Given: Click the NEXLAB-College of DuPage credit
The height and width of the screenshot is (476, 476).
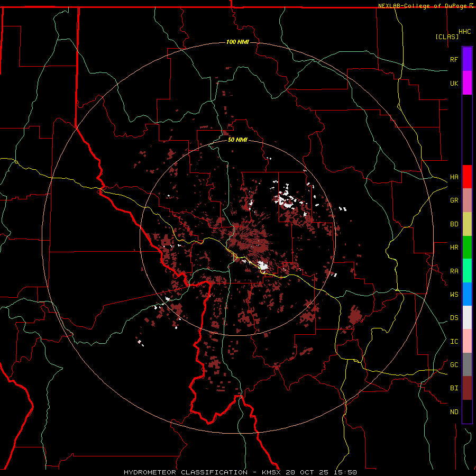Looking at the screenshot, I should [425, 6].
